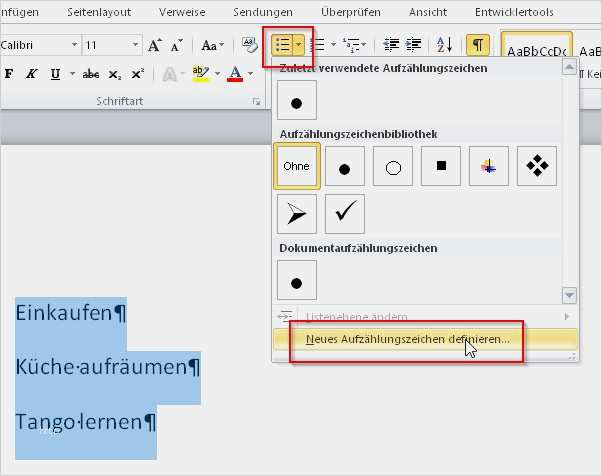This screenshot has height=476, width=602.
Task: Toggle the paragraph marks (¶) button
Action: tap(478, 45)
